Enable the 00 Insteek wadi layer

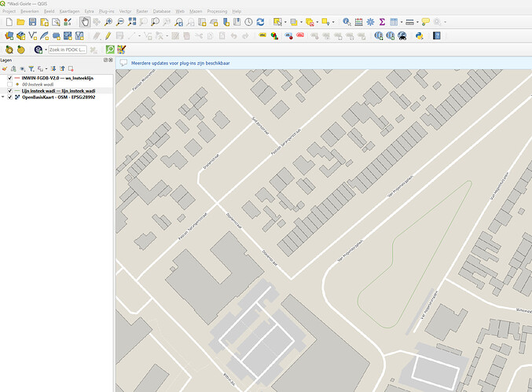pos(9,85)
